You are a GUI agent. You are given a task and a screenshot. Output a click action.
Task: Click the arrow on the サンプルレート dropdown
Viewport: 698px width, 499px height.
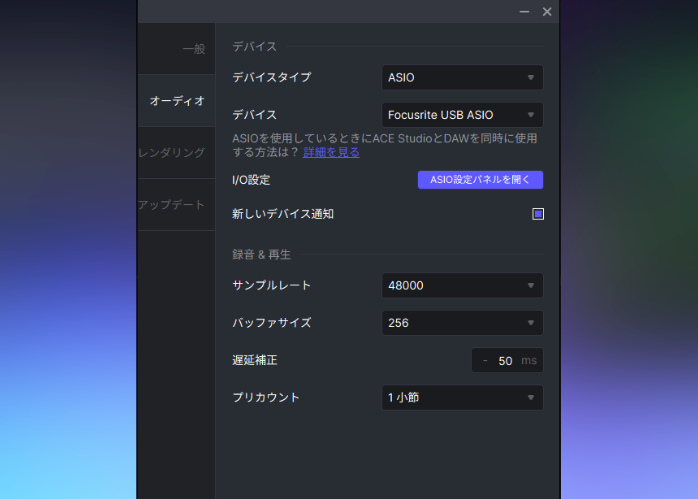531,286
